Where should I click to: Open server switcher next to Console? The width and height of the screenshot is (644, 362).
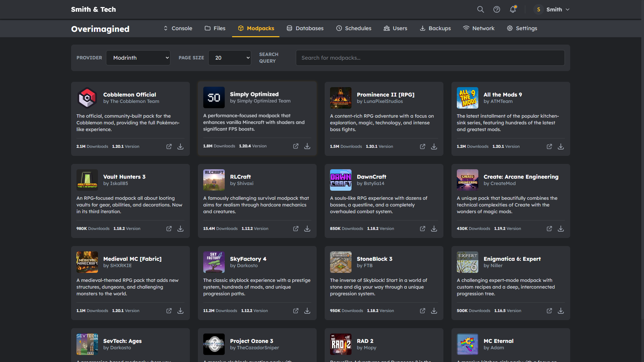tap(165, 28)
